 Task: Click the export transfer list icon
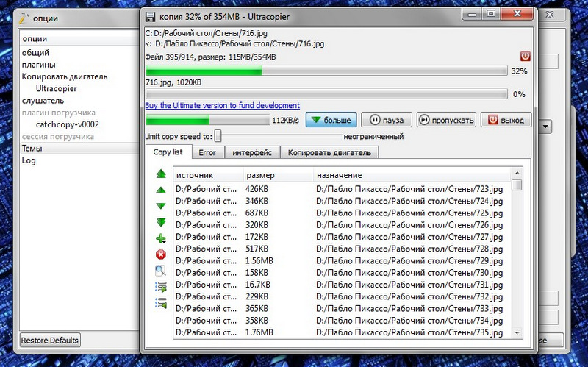point(161,287)
